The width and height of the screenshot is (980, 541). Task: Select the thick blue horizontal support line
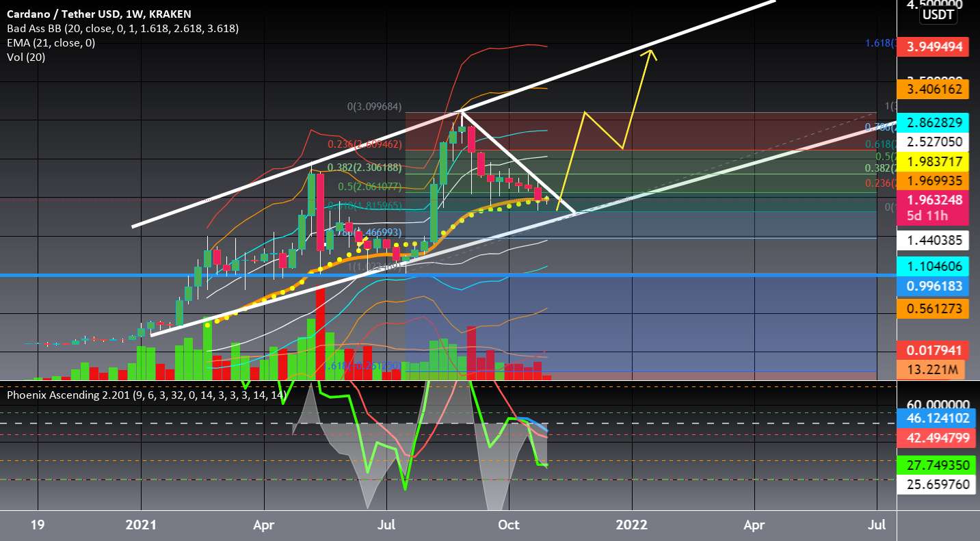click(448, 275)
